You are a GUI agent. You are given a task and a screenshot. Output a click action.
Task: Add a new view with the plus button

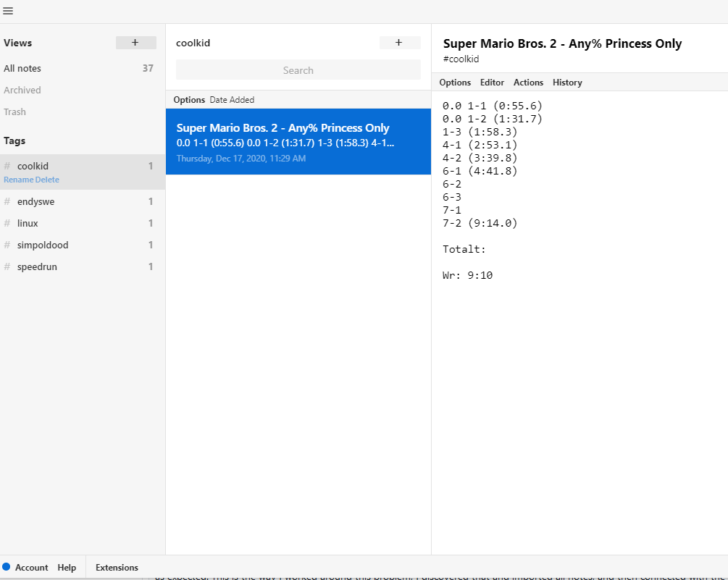tap(135, 43)
